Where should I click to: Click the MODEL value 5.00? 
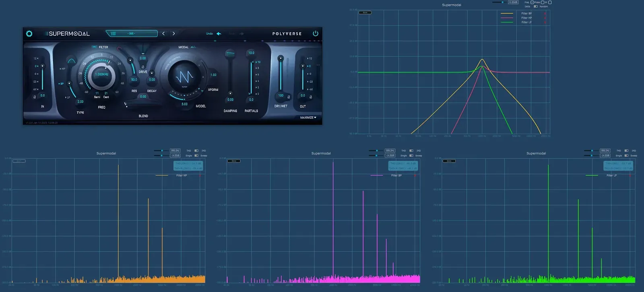(x=184, y=104)
